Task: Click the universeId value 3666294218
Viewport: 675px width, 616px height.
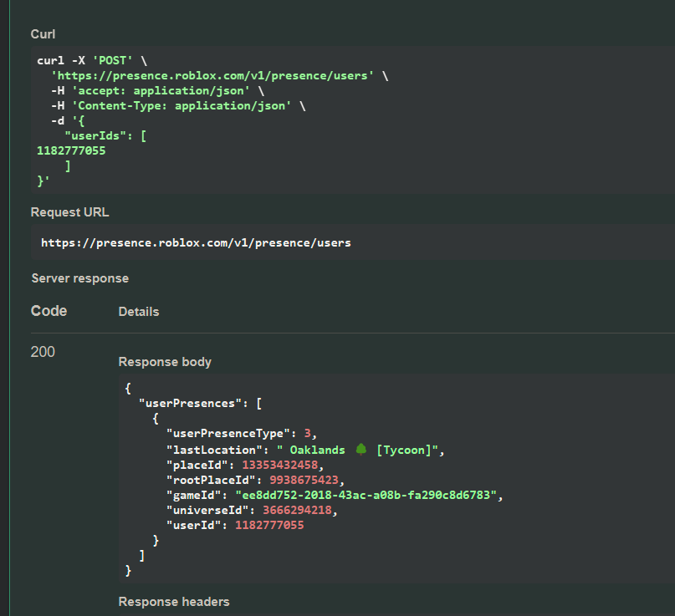Action: tap(297, 510)
